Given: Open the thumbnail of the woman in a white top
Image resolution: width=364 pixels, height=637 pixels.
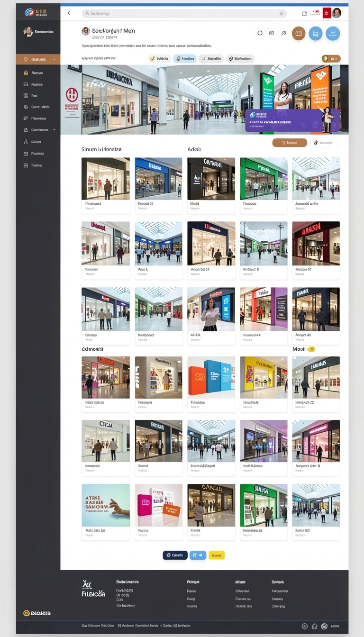Looking at the screenshot, I should (x=211, y=309).
